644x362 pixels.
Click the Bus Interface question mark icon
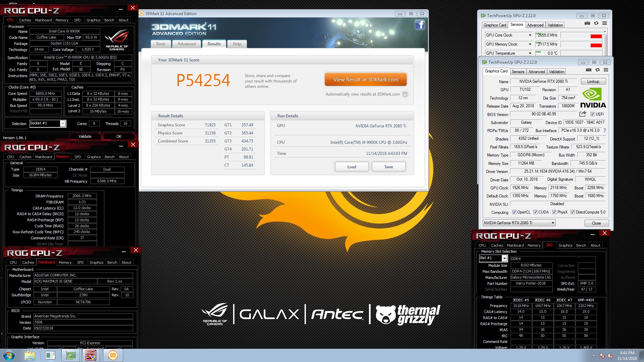(605, 130)
